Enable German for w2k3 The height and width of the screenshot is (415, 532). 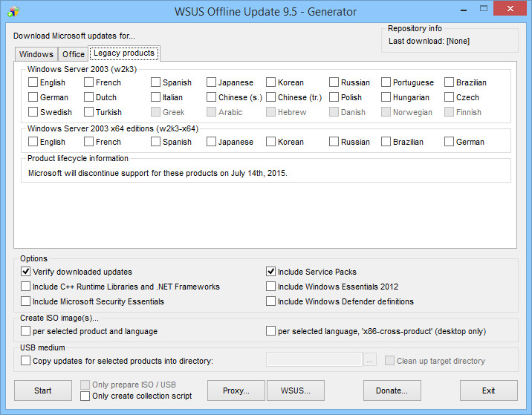[x=33, y=97]
